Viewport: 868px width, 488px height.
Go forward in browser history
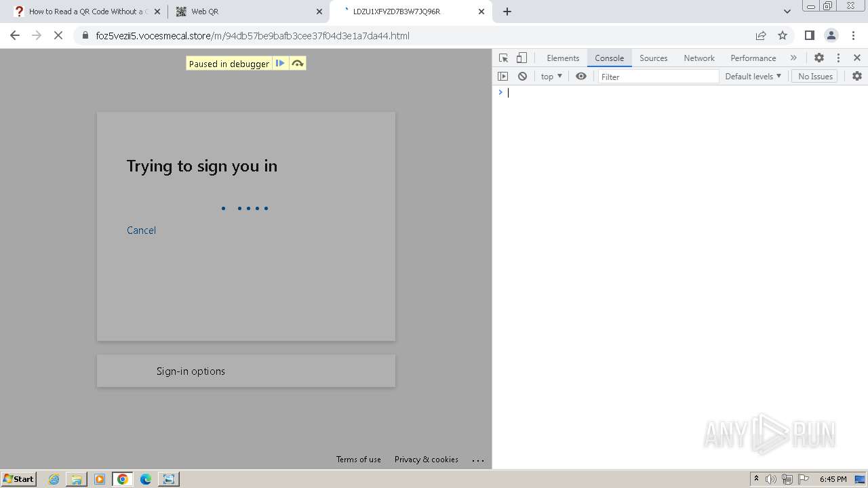click(37, 35)
